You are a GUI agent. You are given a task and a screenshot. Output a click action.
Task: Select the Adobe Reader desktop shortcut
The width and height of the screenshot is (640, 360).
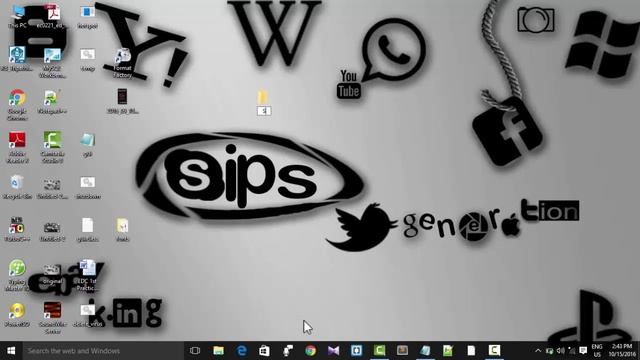pyautogui.click(x=17, y=147)
